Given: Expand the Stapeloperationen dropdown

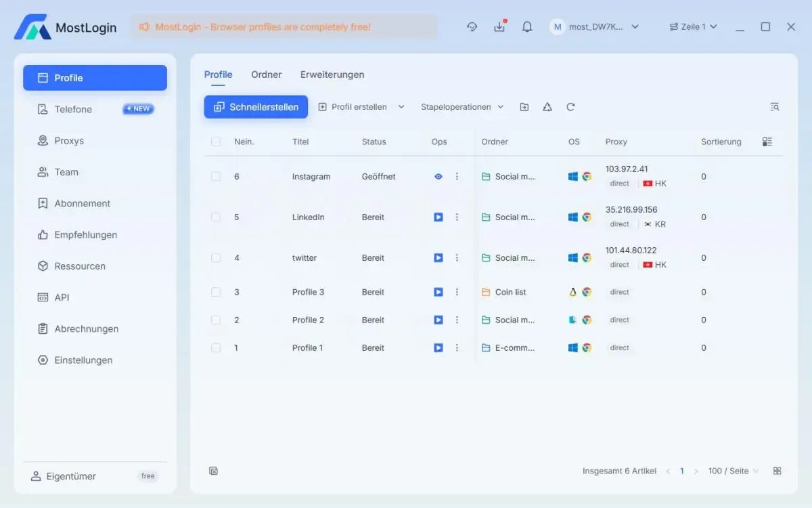Looking at the screenshot, I should click(462, 107).
